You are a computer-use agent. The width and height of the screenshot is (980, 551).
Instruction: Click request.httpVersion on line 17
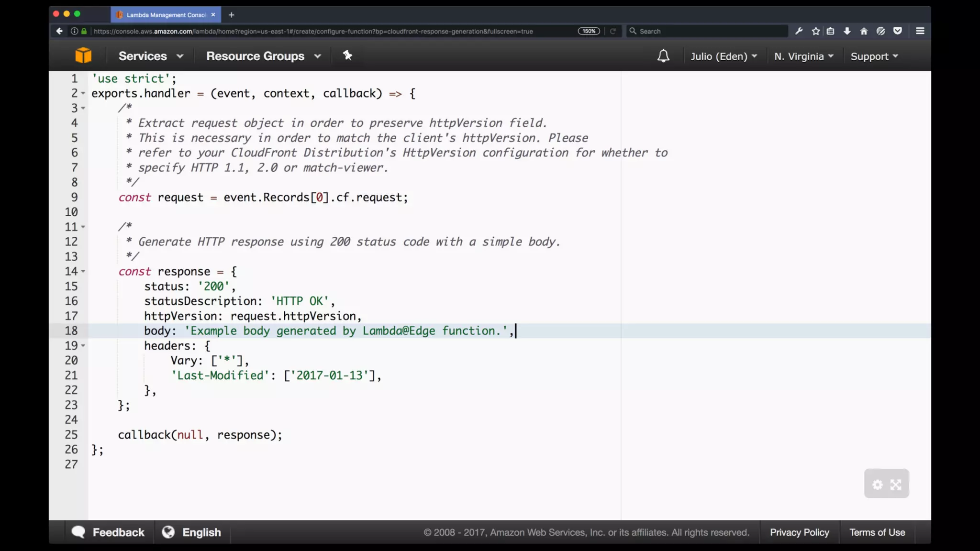(293, 316)
